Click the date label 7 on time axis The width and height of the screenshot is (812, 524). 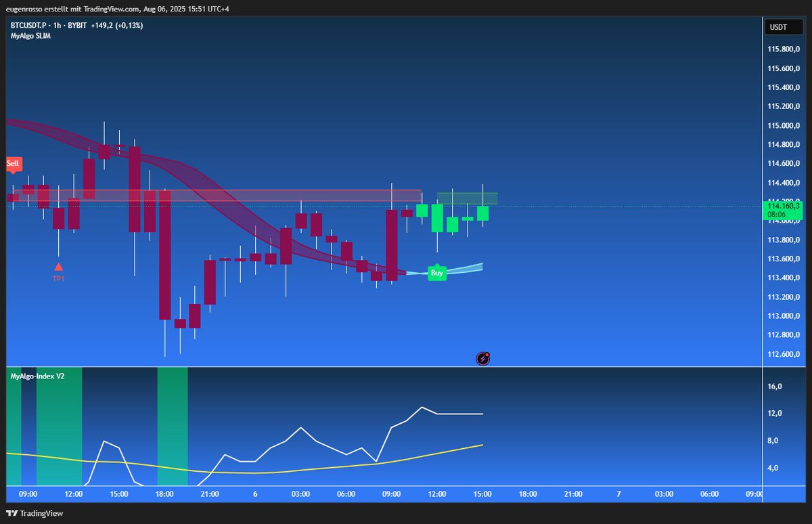[x=618, y=494]
